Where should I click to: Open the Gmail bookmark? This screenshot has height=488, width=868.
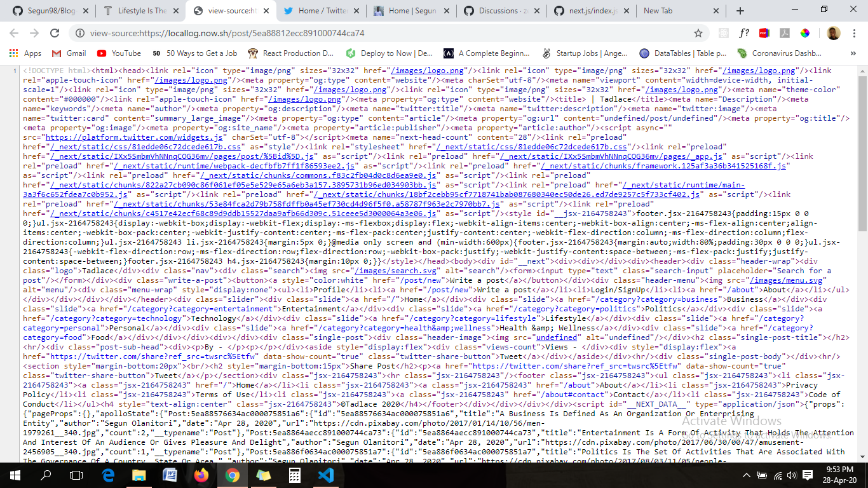(x=69, y=53)
